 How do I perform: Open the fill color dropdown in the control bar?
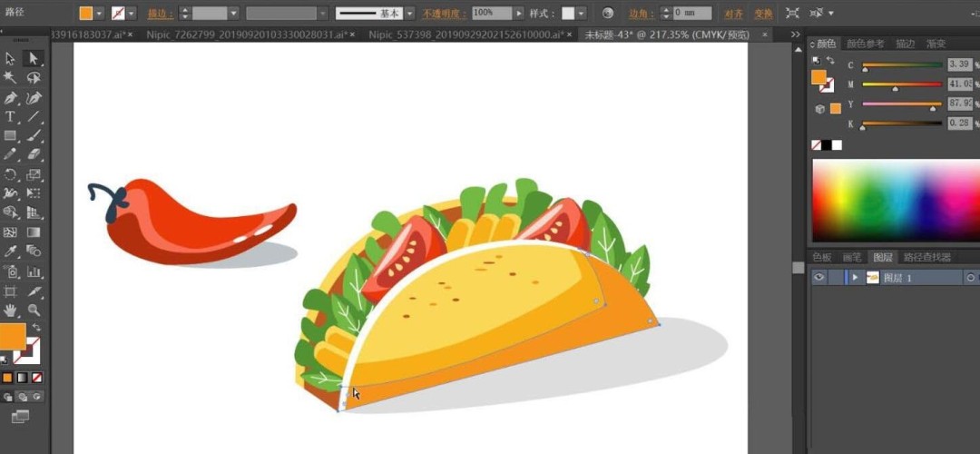100,14
